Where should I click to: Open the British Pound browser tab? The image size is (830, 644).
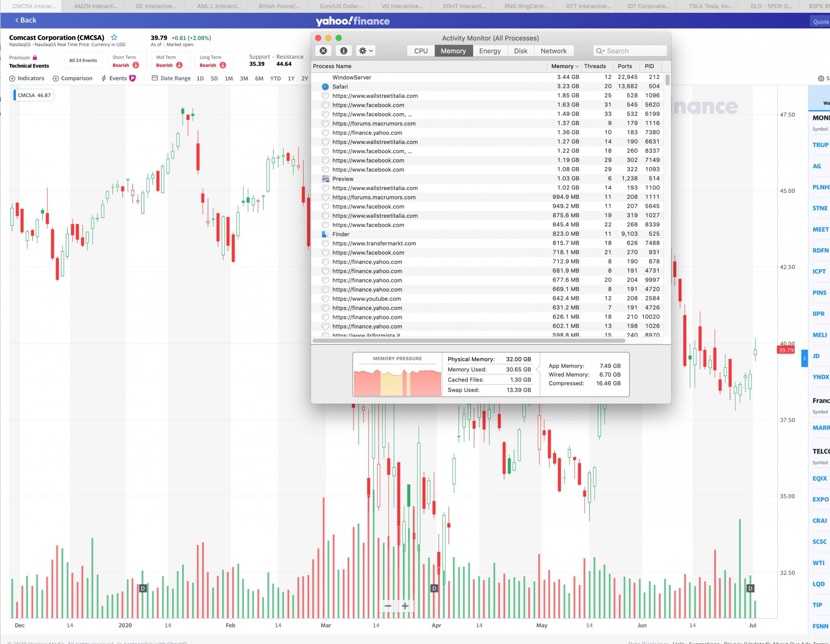279,6
